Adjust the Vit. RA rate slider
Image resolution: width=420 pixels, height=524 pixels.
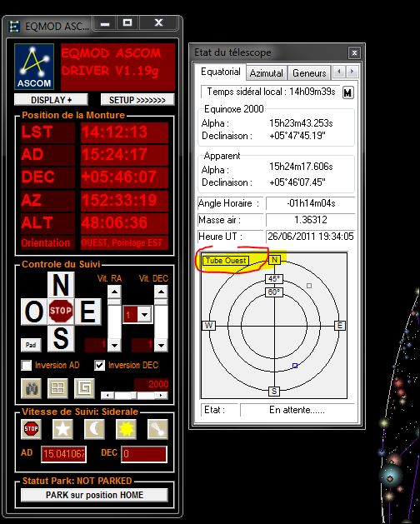coord(114,317)
